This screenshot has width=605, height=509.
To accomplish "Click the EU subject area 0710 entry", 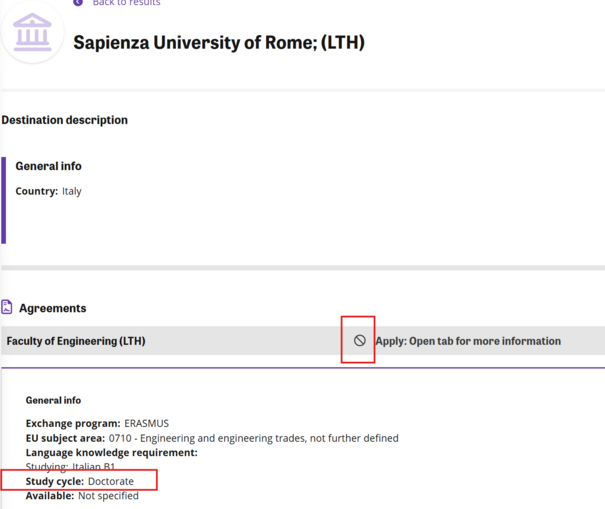I will 212,438.
